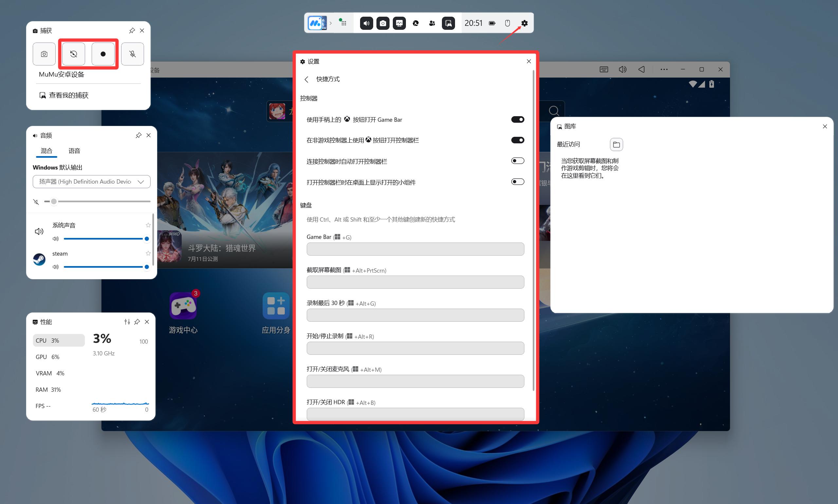Disable Xbox button opens Game Bar toggle

[x=517, y=119]
